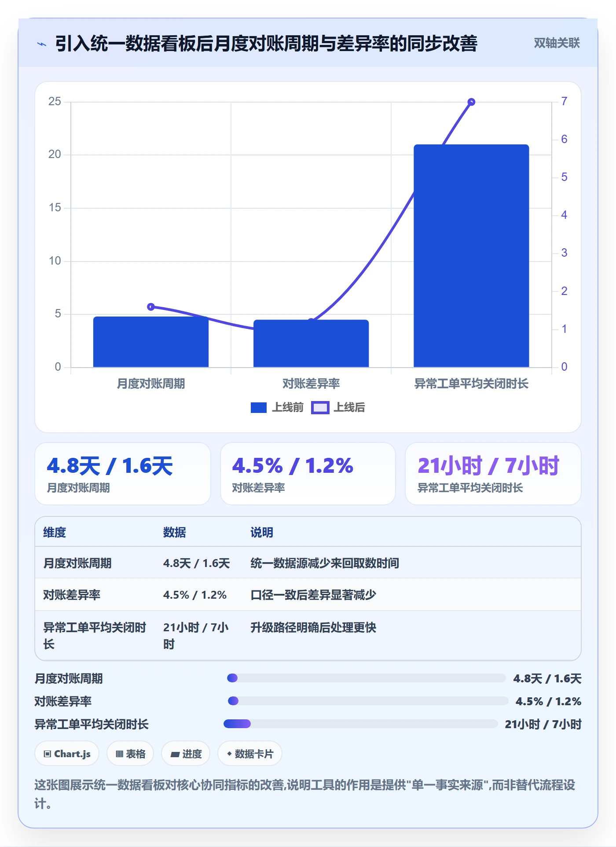Image resolution: width=616 pixels, height=847 pixels.
Task: Click the 双轴关联 badge in the header
Action: tap(557, 43)
